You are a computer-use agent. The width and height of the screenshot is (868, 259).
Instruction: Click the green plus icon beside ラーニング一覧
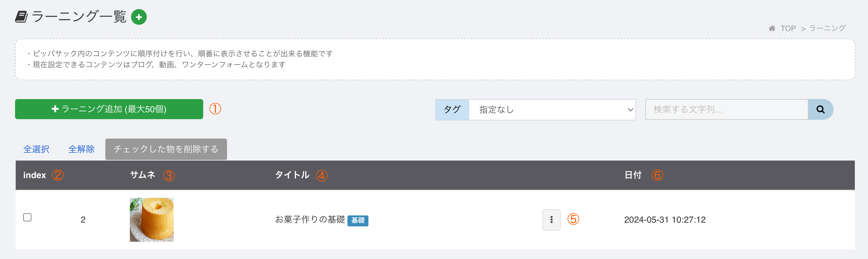139,17
